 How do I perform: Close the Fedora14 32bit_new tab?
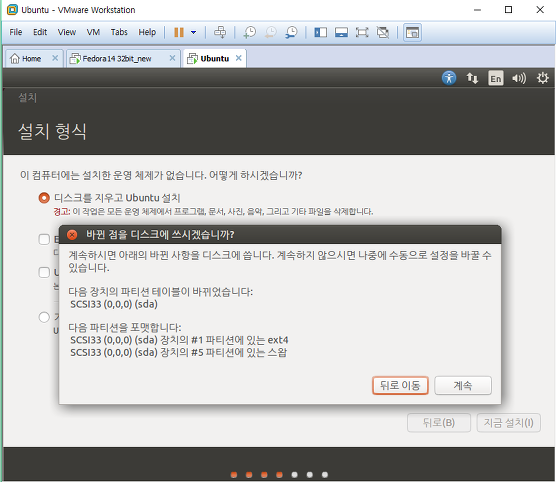coord(172,58)
